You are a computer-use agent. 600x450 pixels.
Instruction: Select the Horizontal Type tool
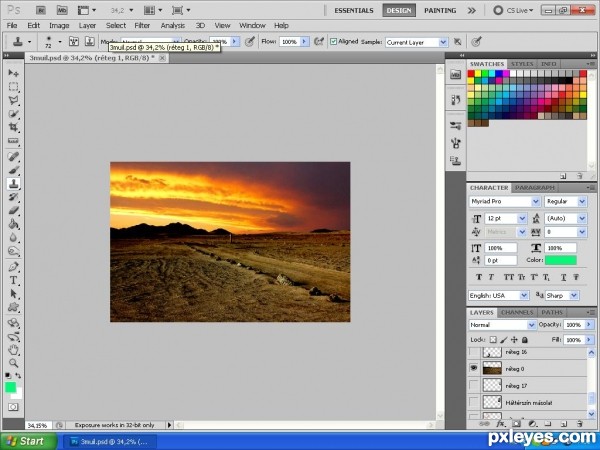click(x=13, y=280)
